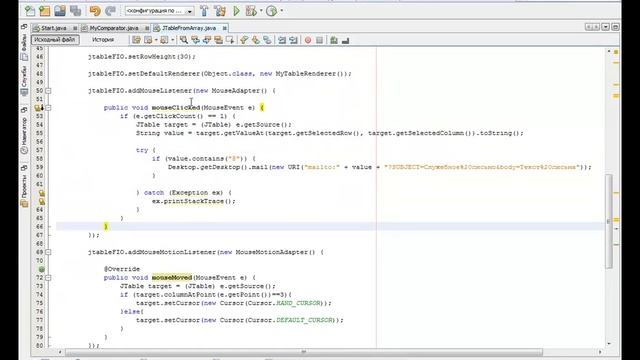Click the Last Edit icon in the editor toolbar

(x=136, y=40)
